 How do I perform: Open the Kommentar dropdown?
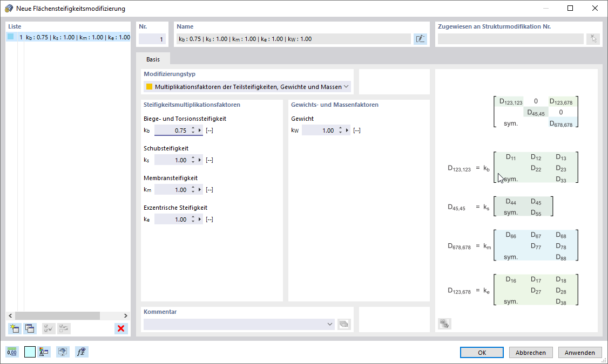tap(329, 324)
